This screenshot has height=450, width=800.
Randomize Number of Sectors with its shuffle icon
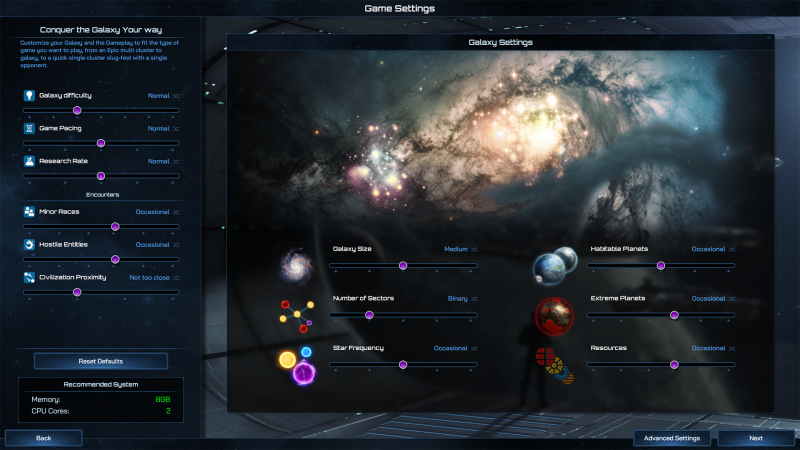(x=474, y=299)
